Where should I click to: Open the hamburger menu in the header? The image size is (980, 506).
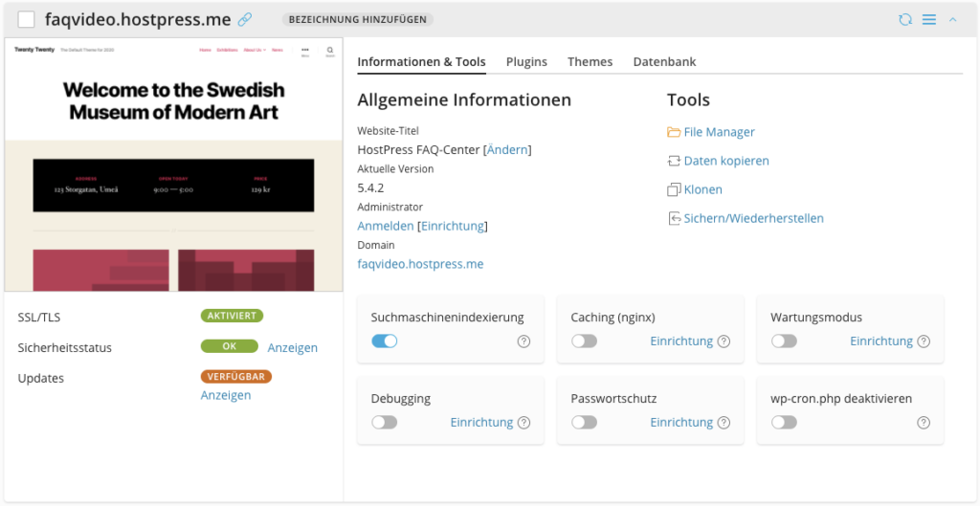pyautogui.click(x=929, y=19)
